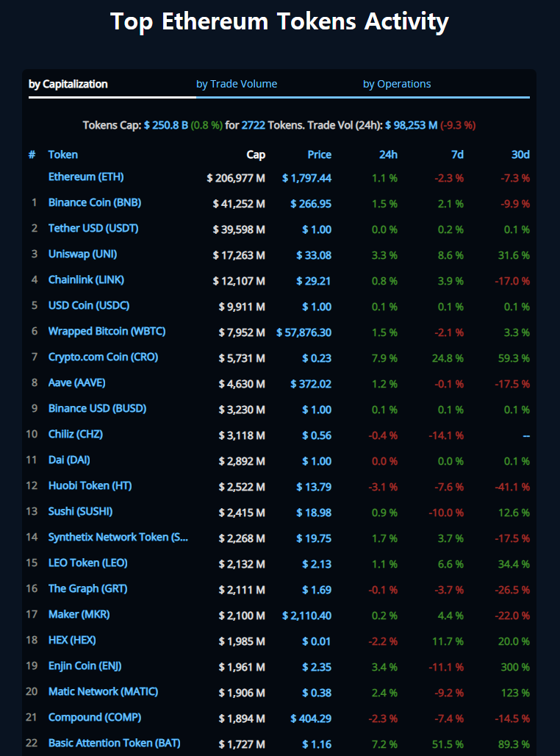Click LEO Token (LEO) link
This screenshot has width=560, height=756.
point(87,563)
